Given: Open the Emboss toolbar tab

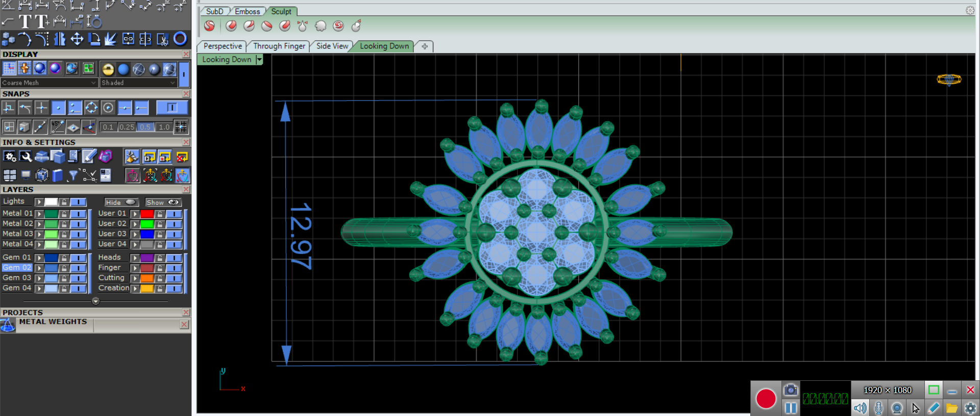Looking at the screenshot, I should click(247, 11).
